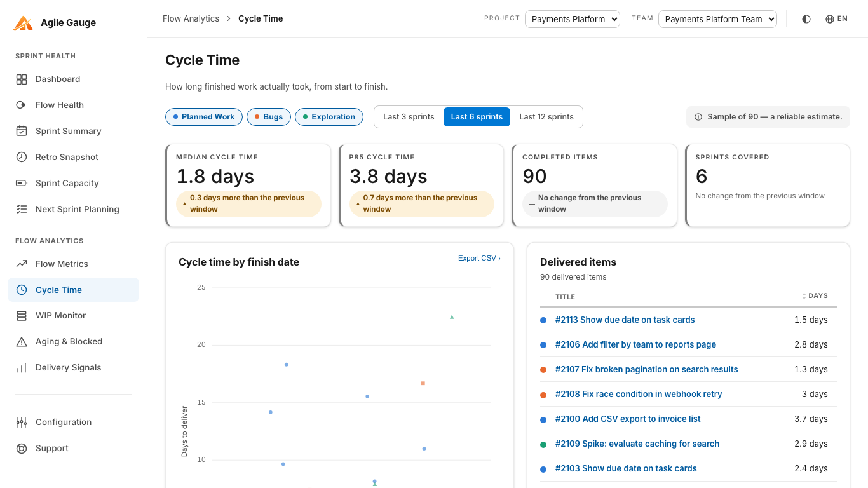
Task: Open Flow Metrics trend icon
Action: point(22,264)
